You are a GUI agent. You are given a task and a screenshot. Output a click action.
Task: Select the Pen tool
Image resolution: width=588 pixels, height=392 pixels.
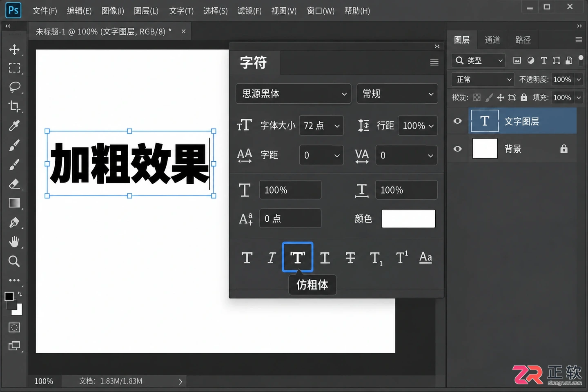[14, 223]
